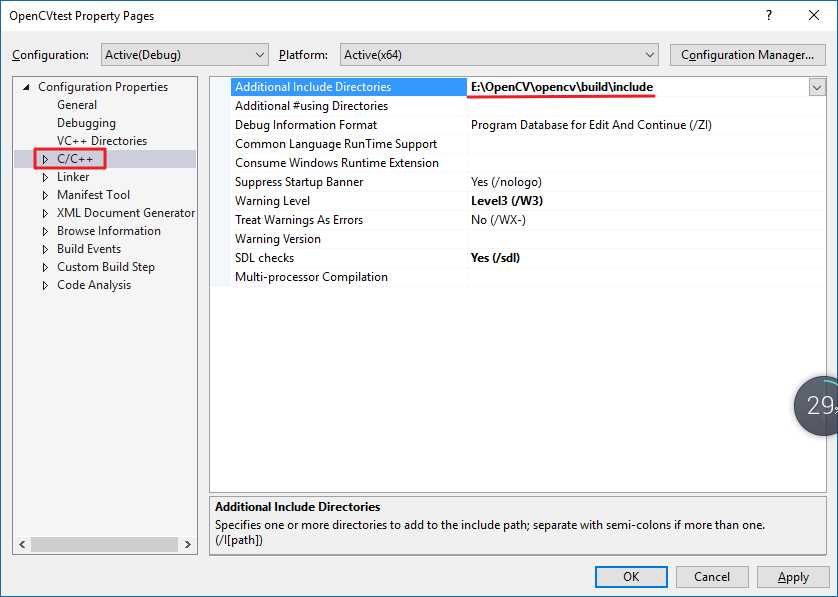Viewport: 838px width, 597px height.
Task: Confirm changes with OK
Action: coord(631,577)
